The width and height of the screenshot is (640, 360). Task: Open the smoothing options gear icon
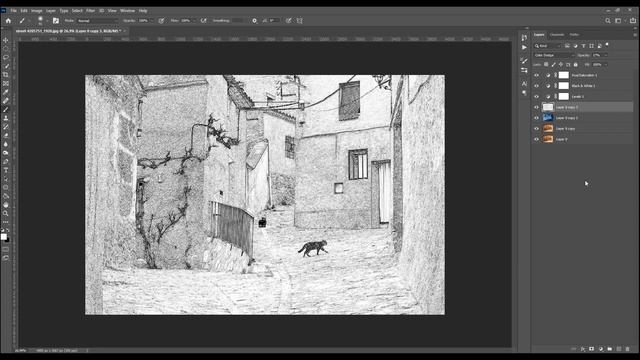[x=254, y=21]
